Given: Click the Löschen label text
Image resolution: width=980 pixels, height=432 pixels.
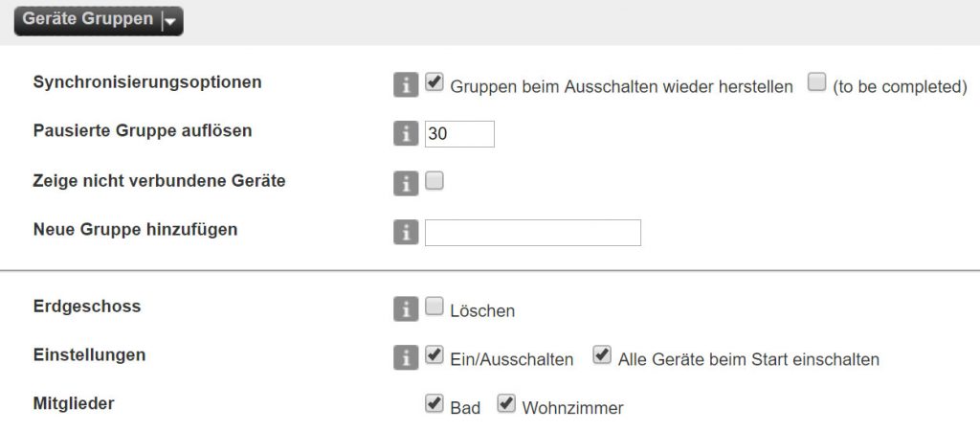Looking at the screenshot, I should click(x=482, y=311).
